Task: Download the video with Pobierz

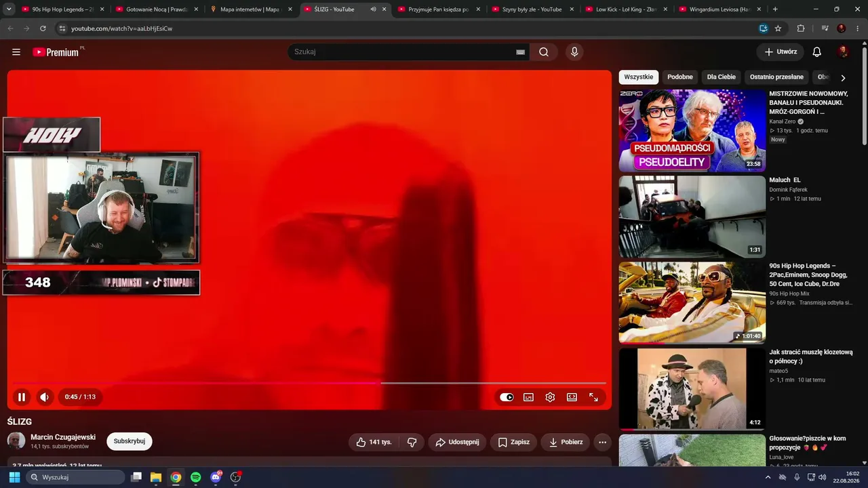Action: tap(566, 442)
